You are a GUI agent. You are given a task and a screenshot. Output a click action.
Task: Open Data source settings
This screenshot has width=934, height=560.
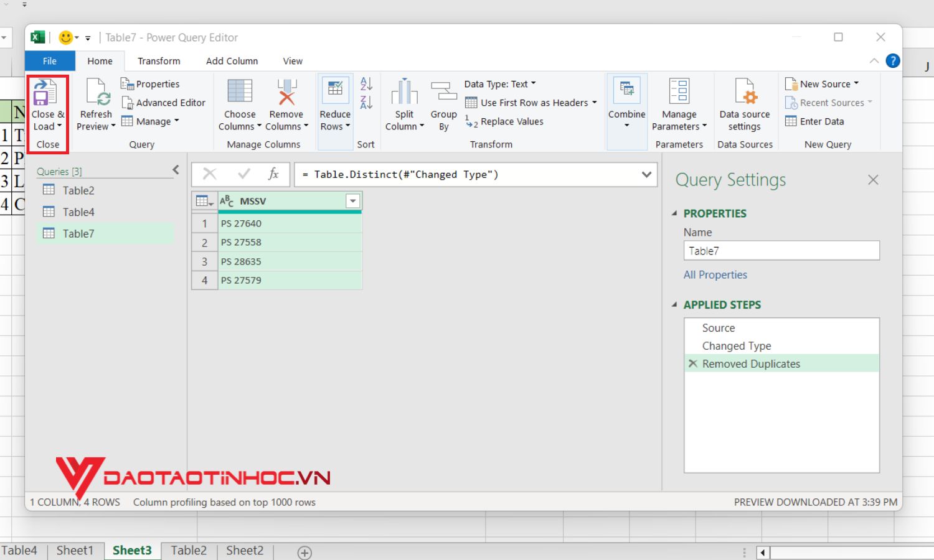click(x=745, y=93)
